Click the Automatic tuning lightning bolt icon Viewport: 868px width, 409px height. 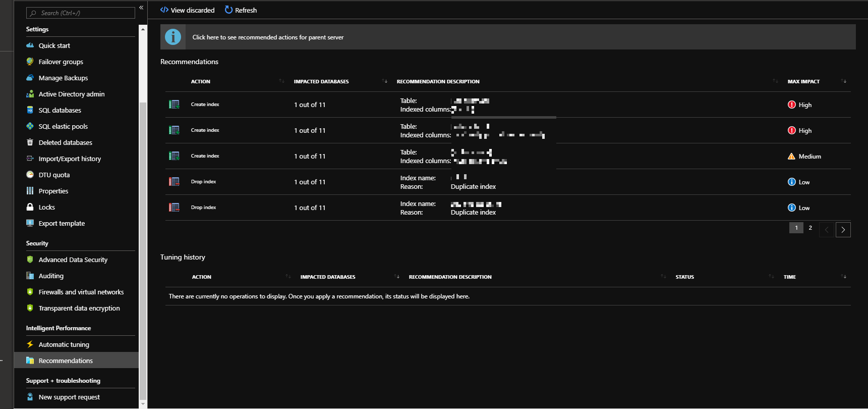30,344
